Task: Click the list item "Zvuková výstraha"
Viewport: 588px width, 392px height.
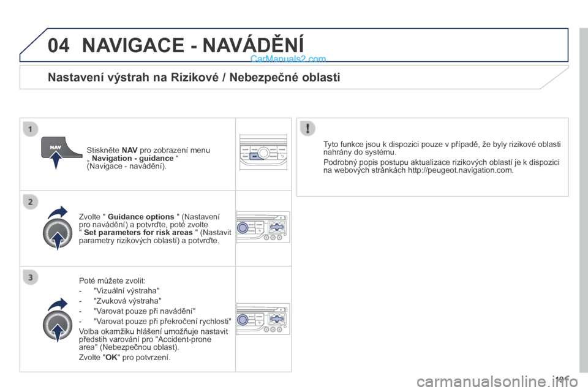Action: pos(128,301)
